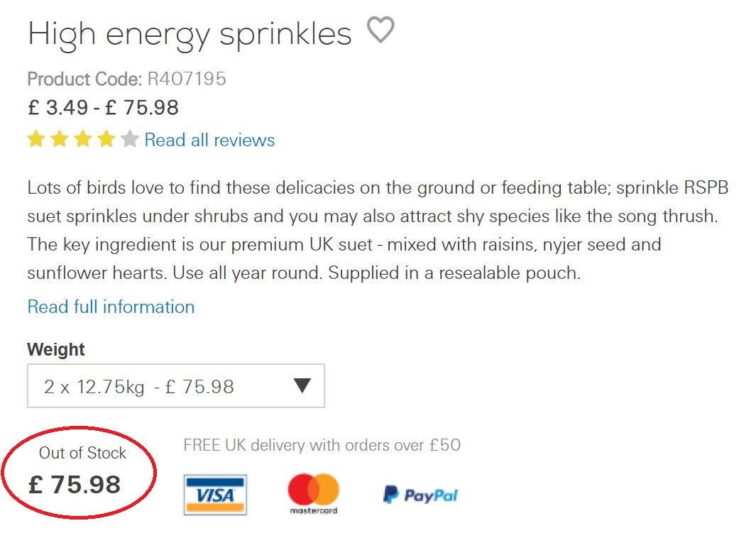The height and width of the screenshot is (560, 739).
Task: Click the £ 3.49 - £ 75.98 price range
Action: coord(103,108)
